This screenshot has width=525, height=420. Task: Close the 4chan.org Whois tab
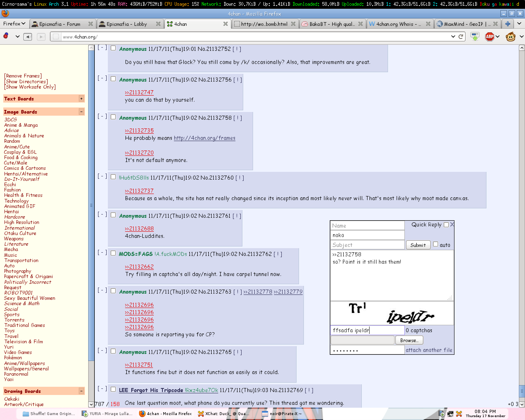pyautogui.click(x=428, y=24)
